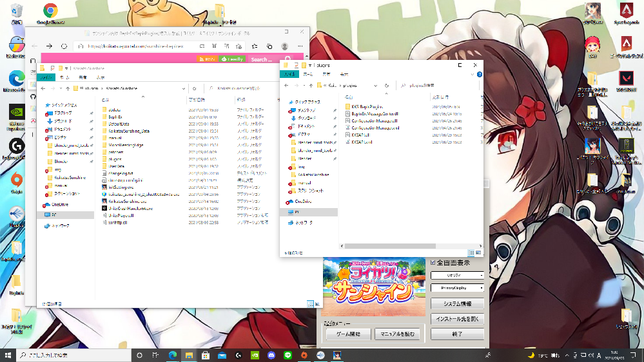Open the 共有 tab in KoikatsuSunshine window

pos(83,77)
